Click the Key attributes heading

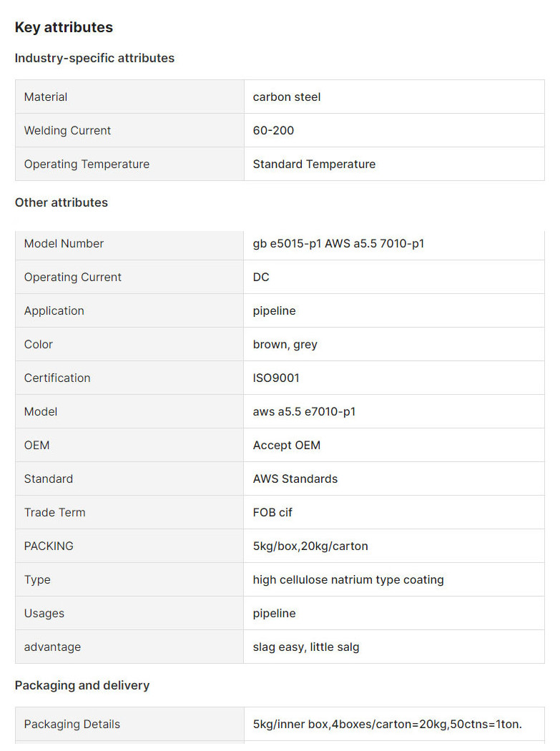(64, 27)
